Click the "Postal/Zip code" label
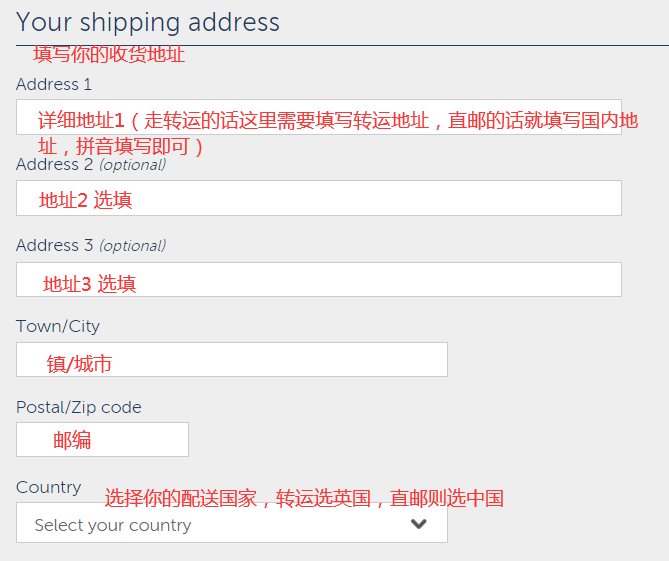This screenshot has width=669, height=561. tap(79, 407)
